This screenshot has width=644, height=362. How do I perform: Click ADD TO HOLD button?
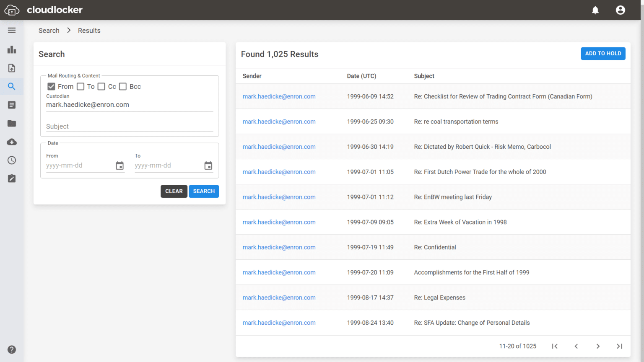point(603,53)
